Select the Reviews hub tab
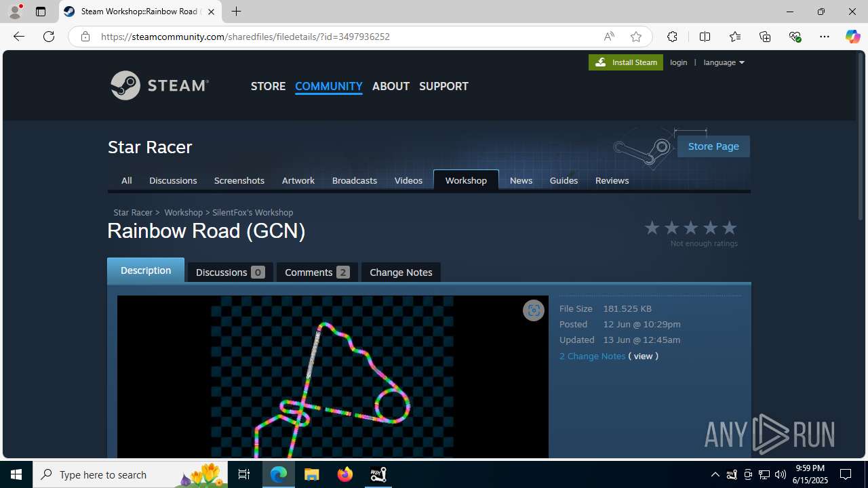868x488 pixels. [x=612, y=180]
